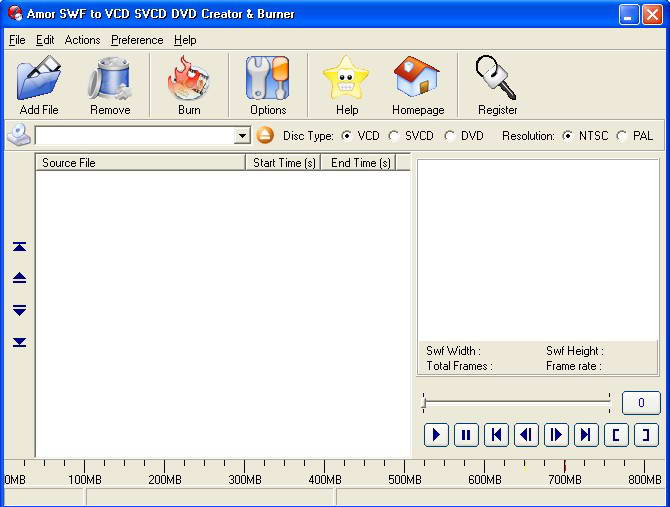Viewport: 670px width, 507px height.
Task: Click the 'Swf Width :' label
Action: click(x=453, y=351)
